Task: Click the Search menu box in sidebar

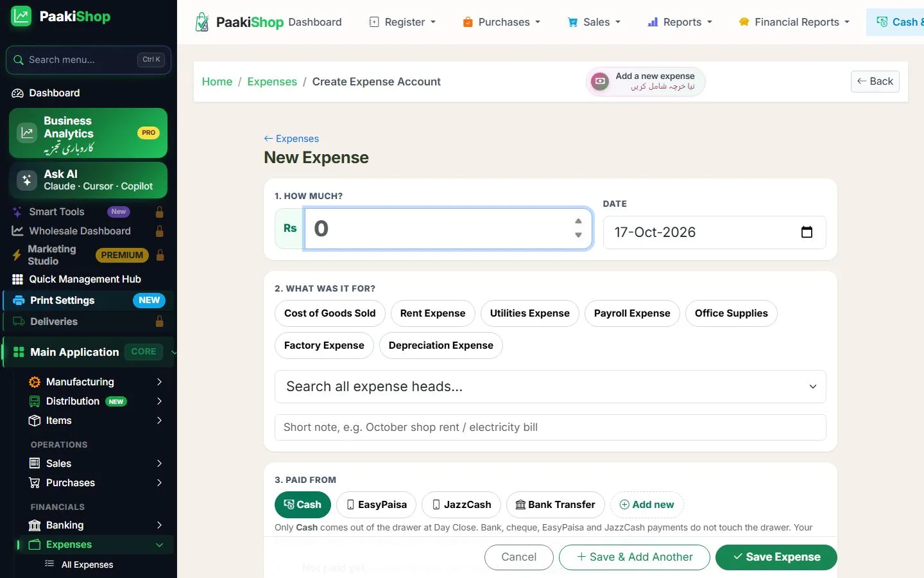Action: (x=89, y=60)
